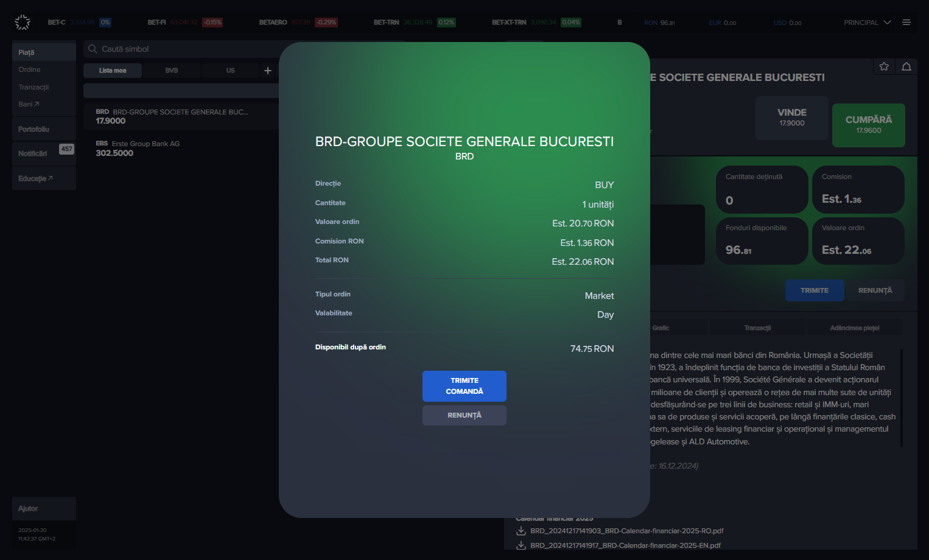The image size is (929, 560).
Task: Open the Adâncimea pieței tab
Action: (x=855, y=328)
